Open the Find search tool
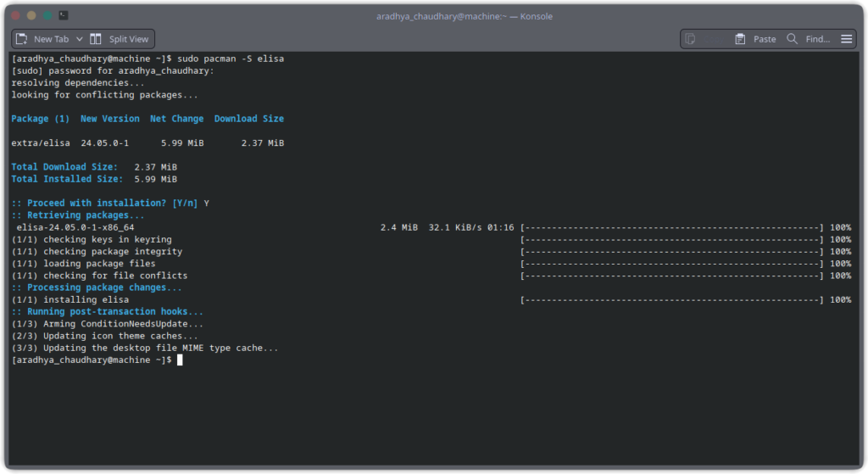This screenshot has width=868, height=474. click(x=808, y=39)
